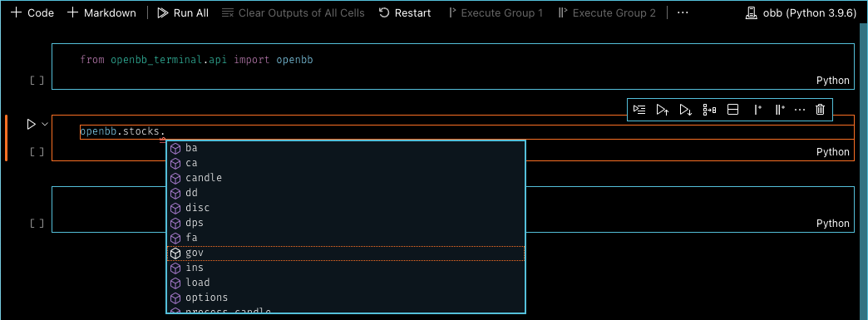Execute group 1 icon in cell toolbar

click(758, 110)
